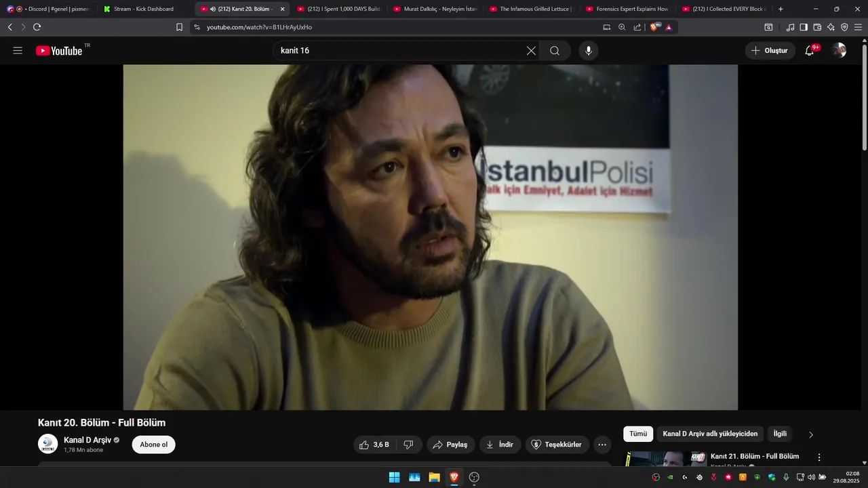Clear the search box with the X
This screenshot has width=868, height=488.
pos(531,51)
